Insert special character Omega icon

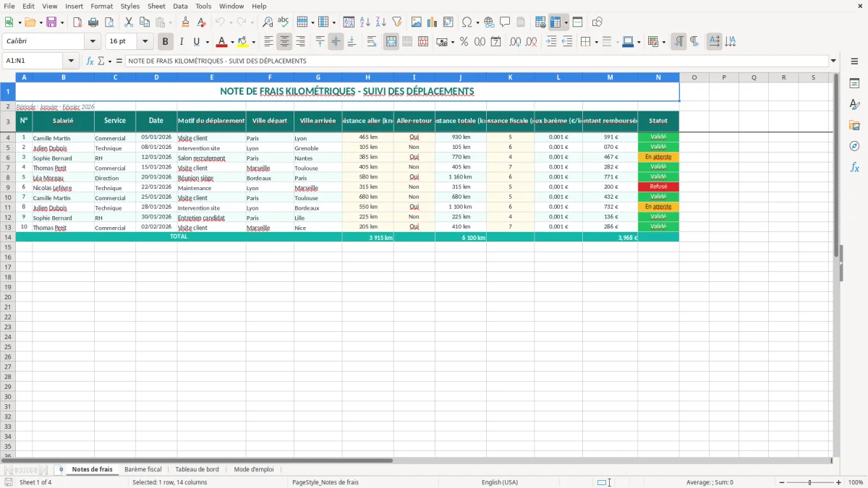coord(467,22)
